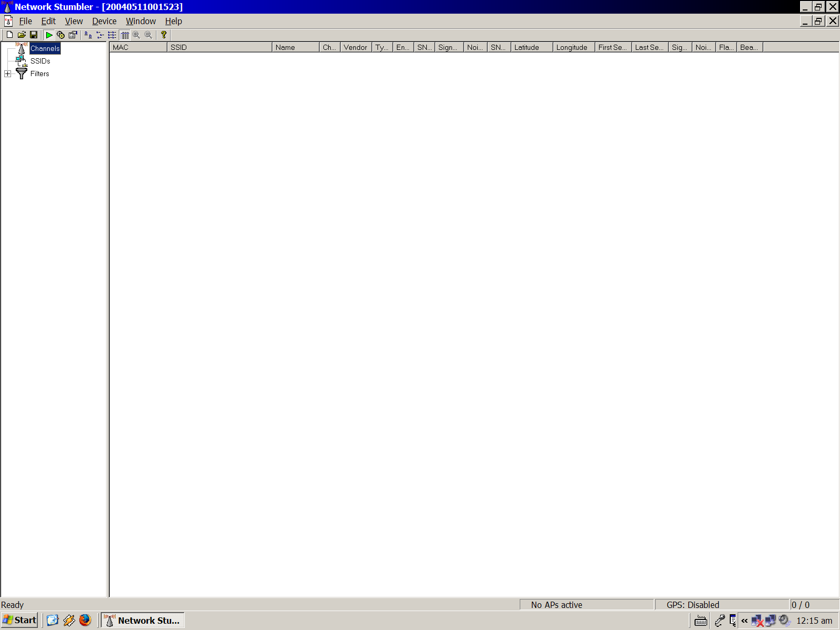Screen dimensions: 840x630
Task: Sort by the SSID column header
Action: (x=220, y=47)
